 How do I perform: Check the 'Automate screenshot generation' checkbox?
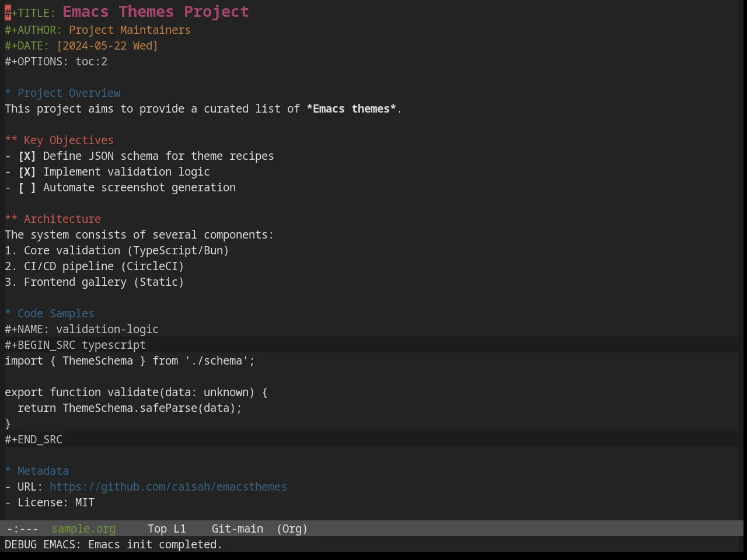point(27,187)
